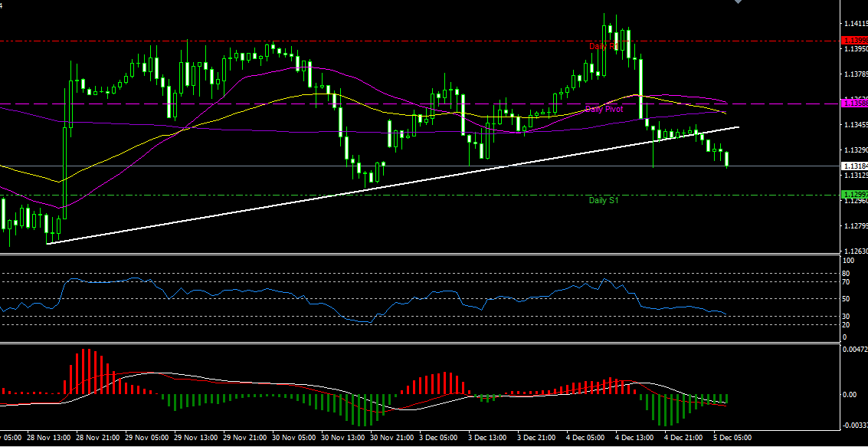Click the RSI 70 level label
Screen dimensions: 868x447
(847, 281)
